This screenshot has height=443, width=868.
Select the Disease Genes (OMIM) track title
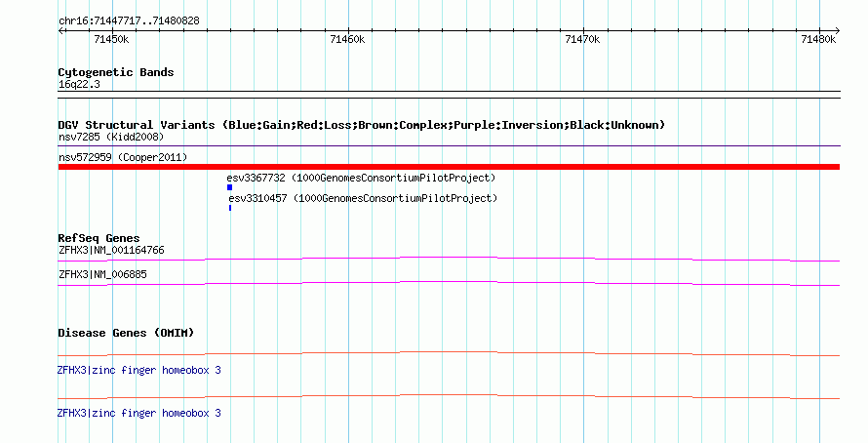coord(126,333)
